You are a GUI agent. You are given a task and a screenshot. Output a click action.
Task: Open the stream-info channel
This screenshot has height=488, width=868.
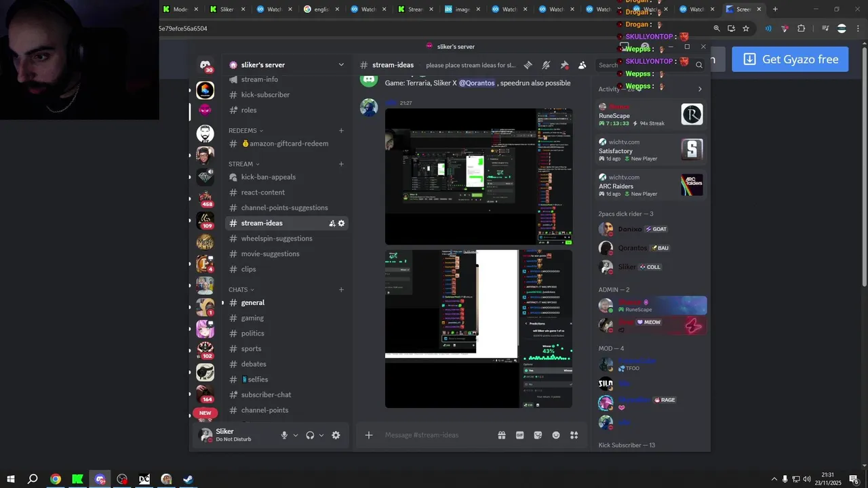pos(287,79)
